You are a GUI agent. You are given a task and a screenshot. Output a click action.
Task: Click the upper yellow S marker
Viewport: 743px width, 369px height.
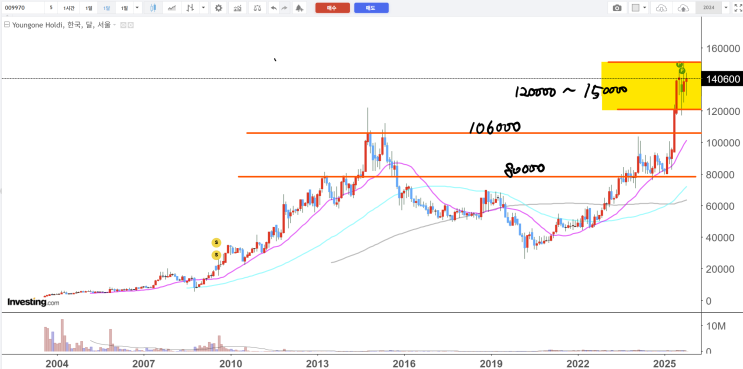(x=216, y=243)
